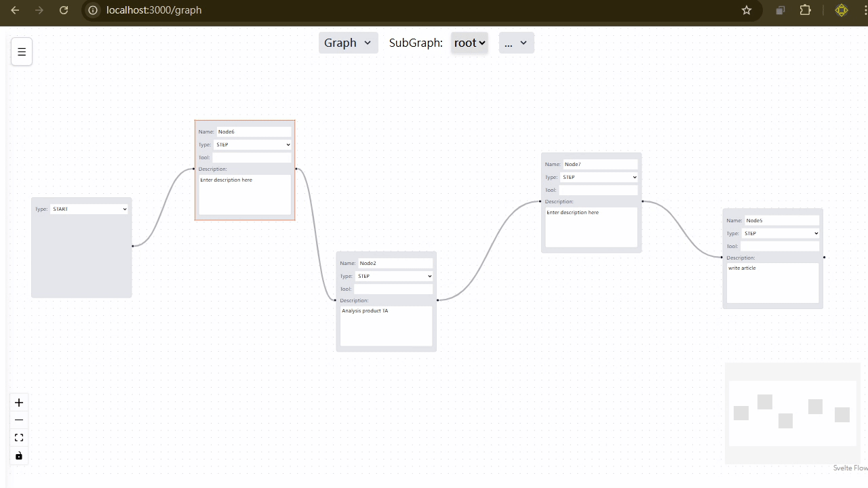Zoom in on the graph canvas
Viewport: 868px width, 488px height.
[x=19, y=403]
